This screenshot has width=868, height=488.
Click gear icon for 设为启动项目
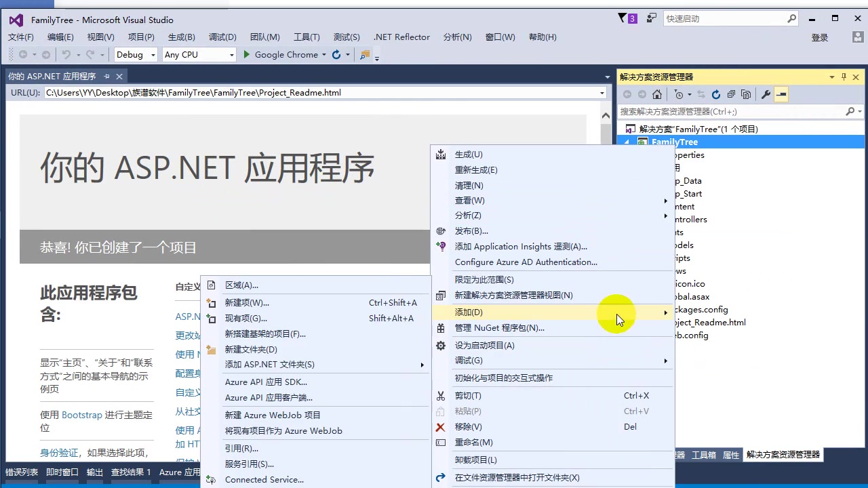click(x=441, y=346)
